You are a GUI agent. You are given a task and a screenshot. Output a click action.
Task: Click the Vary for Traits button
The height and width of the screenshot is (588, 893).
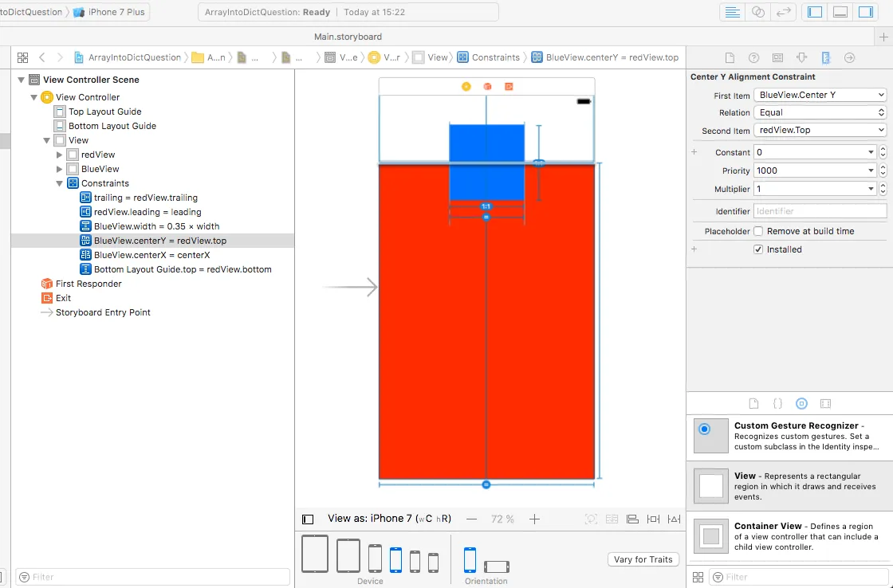click(643, 559)
